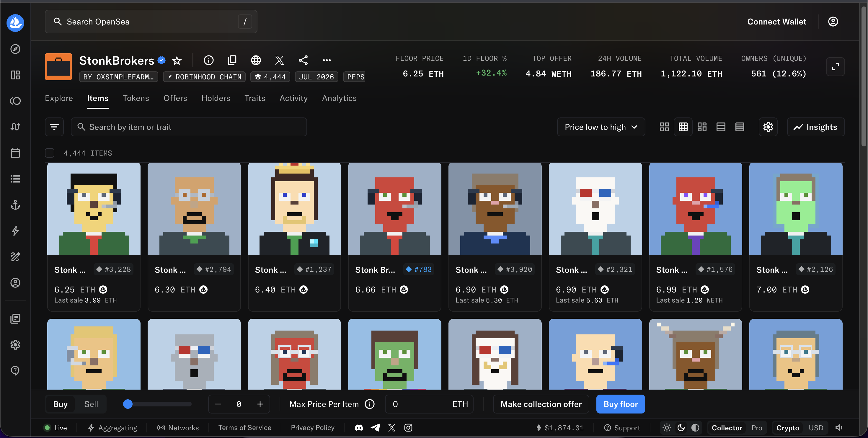Open the Discord link icon in footer
This screenshot has width=868, height=438.
[359, 428]
